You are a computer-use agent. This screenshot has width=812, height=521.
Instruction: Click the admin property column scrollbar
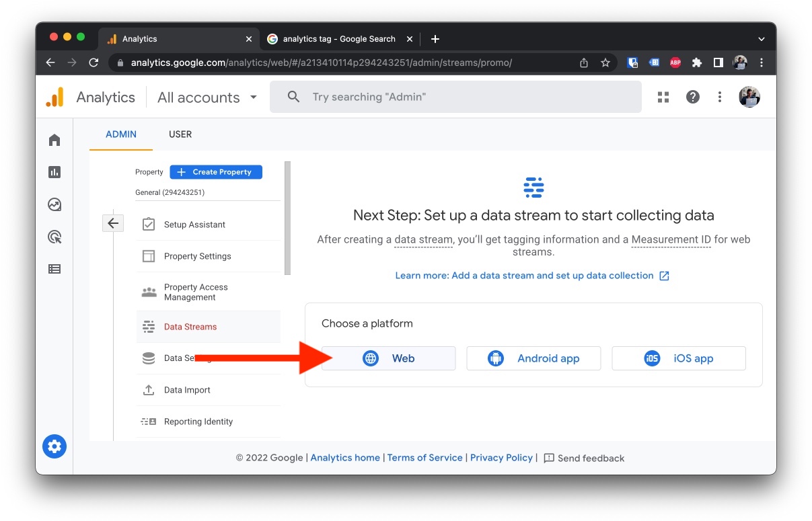coord(287,218)
